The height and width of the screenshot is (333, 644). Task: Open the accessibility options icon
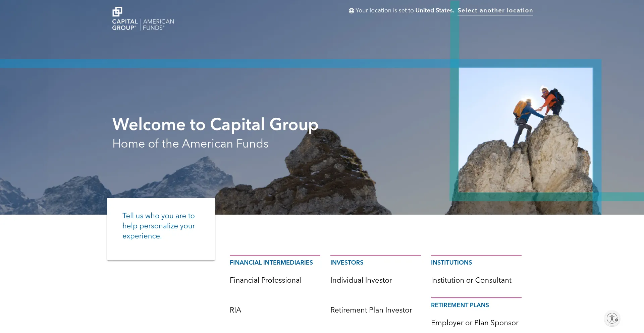[612, 318]
